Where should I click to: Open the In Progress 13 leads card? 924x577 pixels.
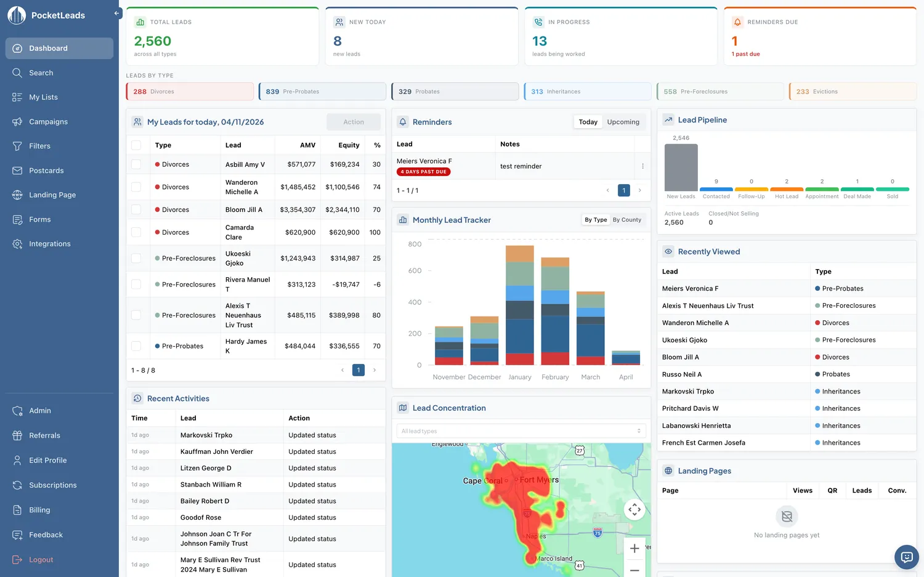pos(621,36)
